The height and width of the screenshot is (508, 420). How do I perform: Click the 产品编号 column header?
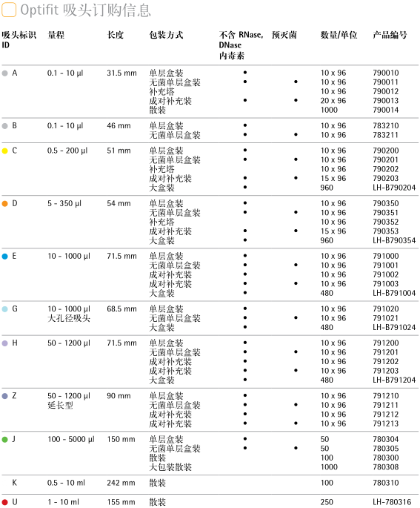[390, 35]
